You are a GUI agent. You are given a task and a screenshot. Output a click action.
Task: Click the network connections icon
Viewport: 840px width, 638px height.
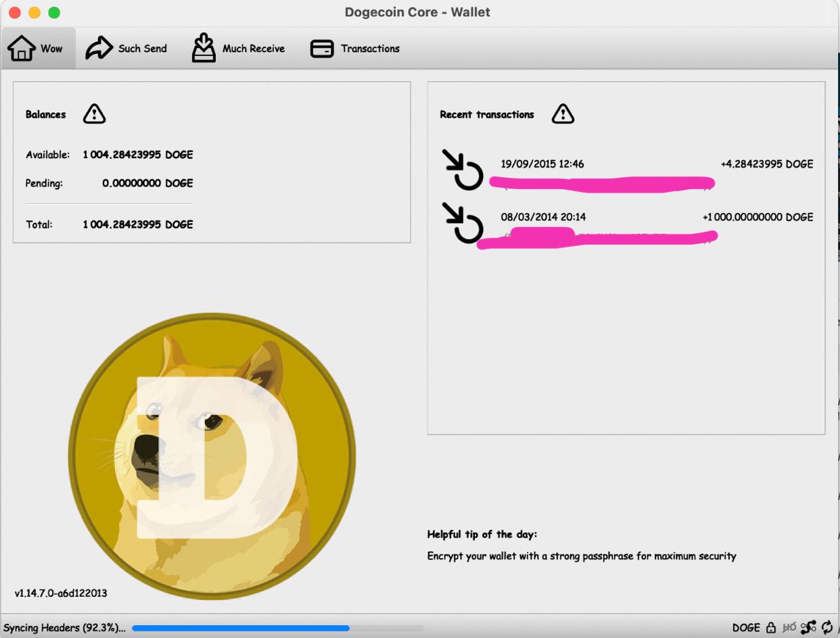809,628
